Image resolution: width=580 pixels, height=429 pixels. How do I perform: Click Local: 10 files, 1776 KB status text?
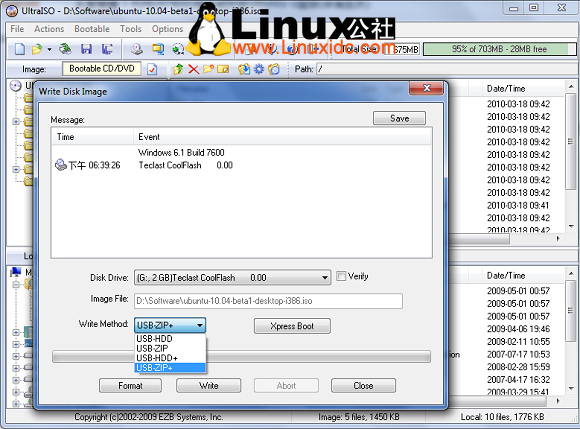[x=502, y=417]
